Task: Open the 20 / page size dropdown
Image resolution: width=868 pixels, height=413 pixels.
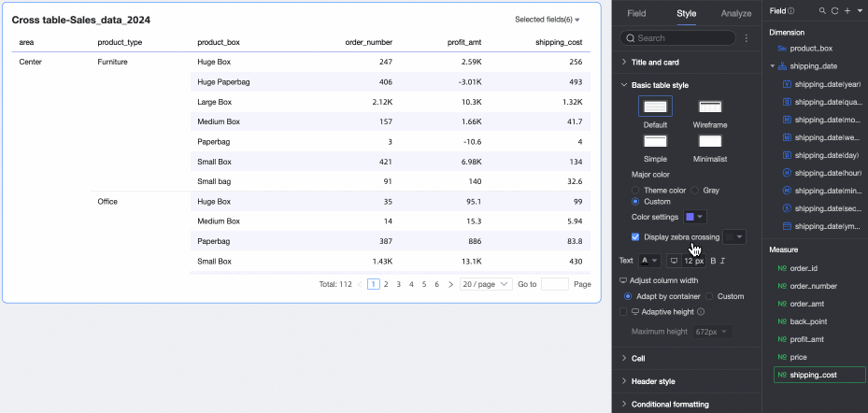Action: point(486,284)
